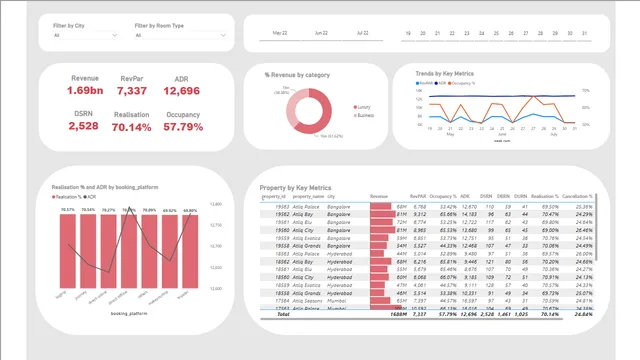This screenshot has height=360, width=640.
Task: Choose week 29 in the week slicer
Action: [x=555, y=33]
